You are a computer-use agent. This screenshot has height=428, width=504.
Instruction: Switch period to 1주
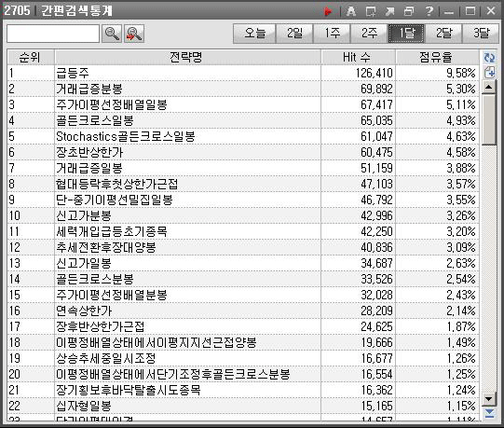pyautogui.click(x=332, y=34)
